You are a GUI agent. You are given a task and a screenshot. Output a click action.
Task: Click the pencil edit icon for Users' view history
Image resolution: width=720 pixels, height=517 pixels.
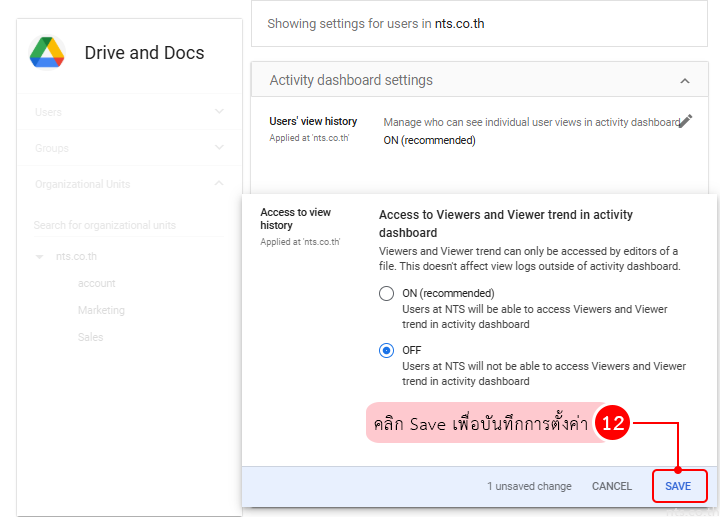click(685, 121)
